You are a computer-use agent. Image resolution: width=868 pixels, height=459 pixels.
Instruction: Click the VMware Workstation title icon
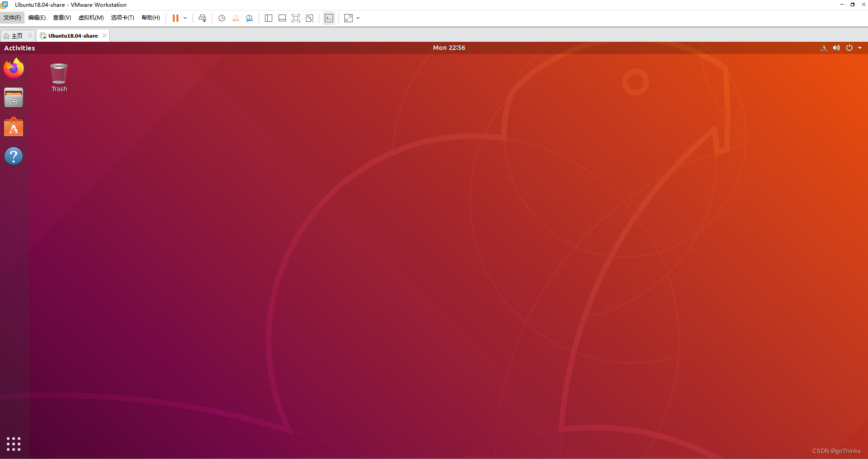coord(5,5)
